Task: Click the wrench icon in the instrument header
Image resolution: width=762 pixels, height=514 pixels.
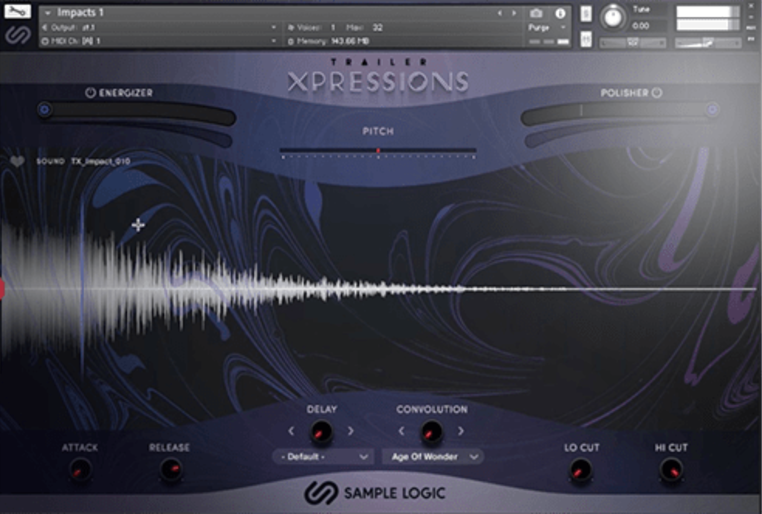Action: (16, 12)
